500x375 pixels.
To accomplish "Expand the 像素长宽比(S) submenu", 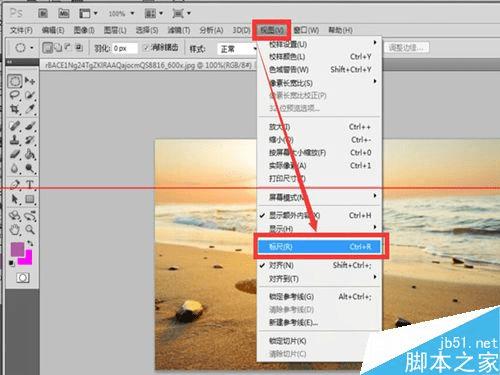I will [319, 82].
